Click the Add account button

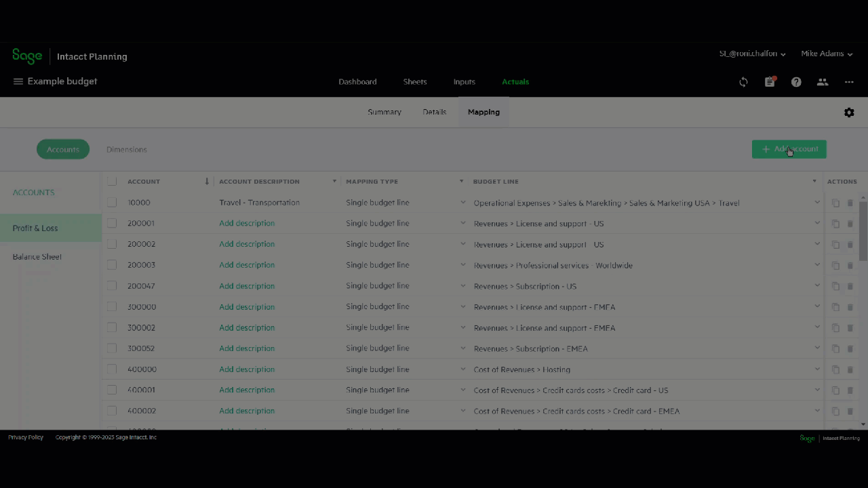click(789, 149)
